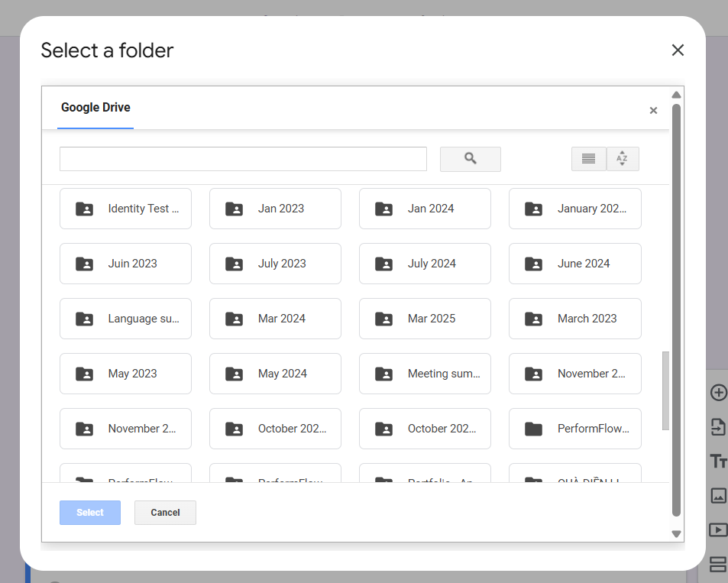
Task: Click the Meeting sum... folder icon
Action: click(x=384, y=374)
